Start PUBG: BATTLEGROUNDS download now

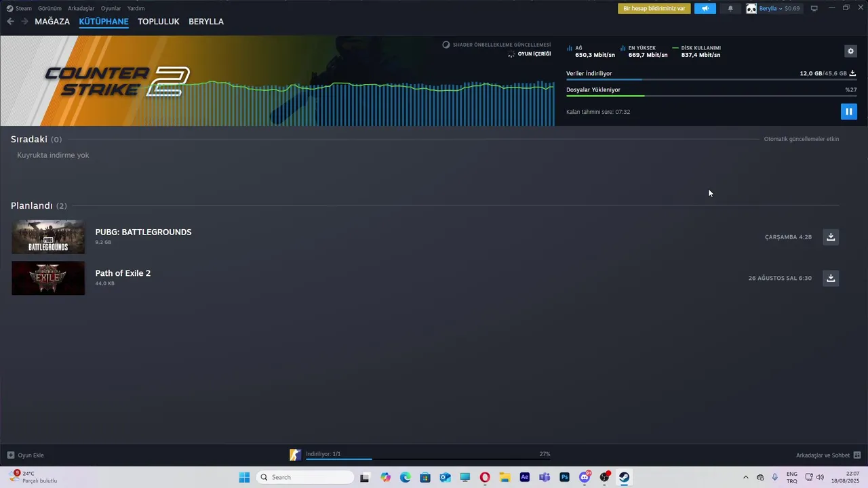click(831, 237)
